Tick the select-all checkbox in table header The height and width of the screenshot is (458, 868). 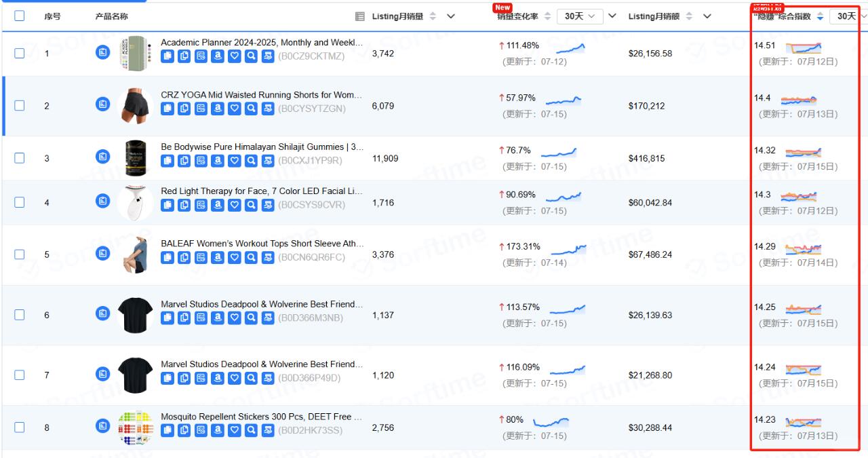[19, 16]
